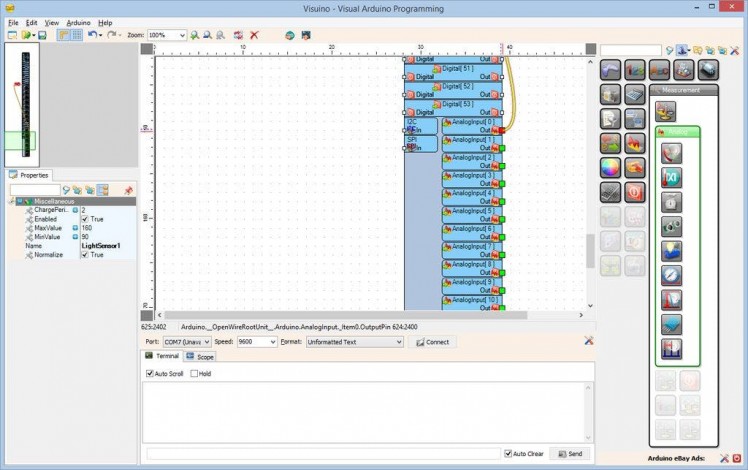The width and height of the screenshot is (748, 470).
Task: Click the green Zoom In magnifier
Action: [x=195, y=35]
